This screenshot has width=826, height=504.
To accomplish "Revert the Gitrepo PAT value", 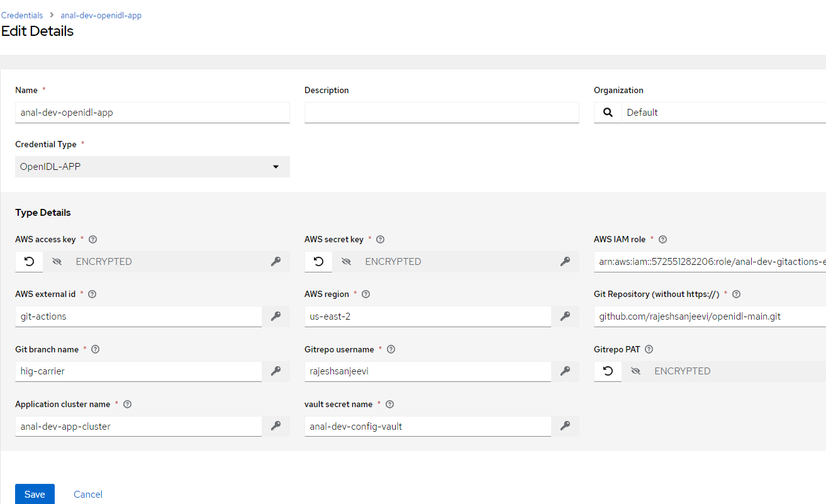I will [x=608, y=371].
